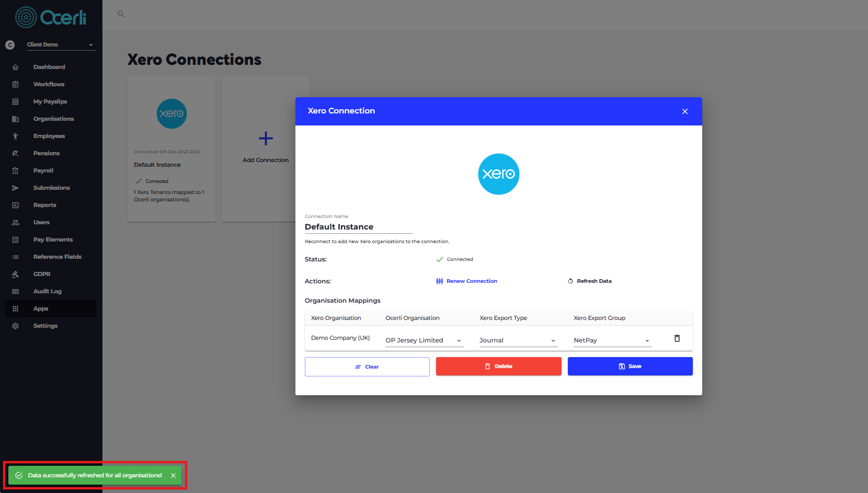The image size is (868, 493).
Task: Open My Payslips section
Action: coord(50,101)
